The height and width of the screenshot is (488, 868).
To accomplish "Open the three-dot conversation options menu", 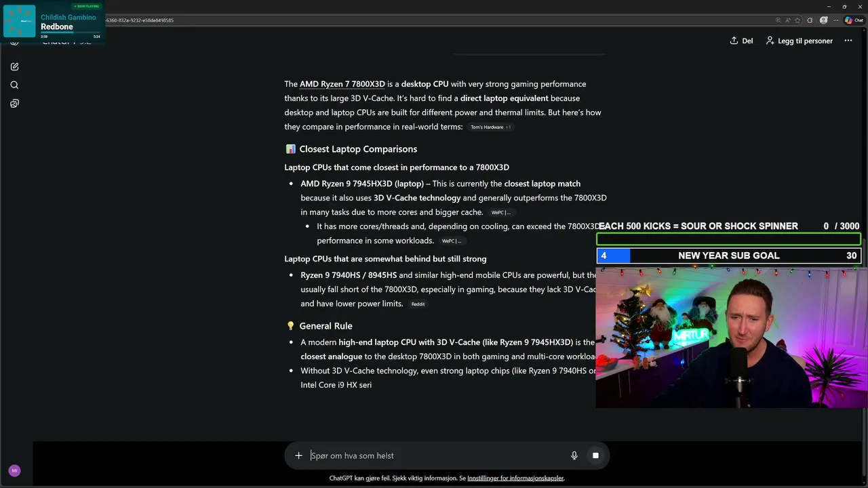I will pos(848,41).
